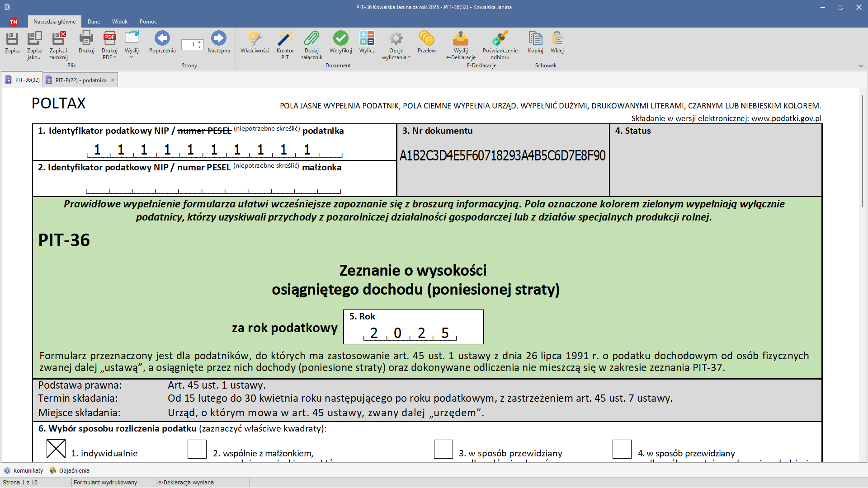The image size is (868, 488).
Task: Open Pomoc ribbon tab
Action: pos(148,22)
